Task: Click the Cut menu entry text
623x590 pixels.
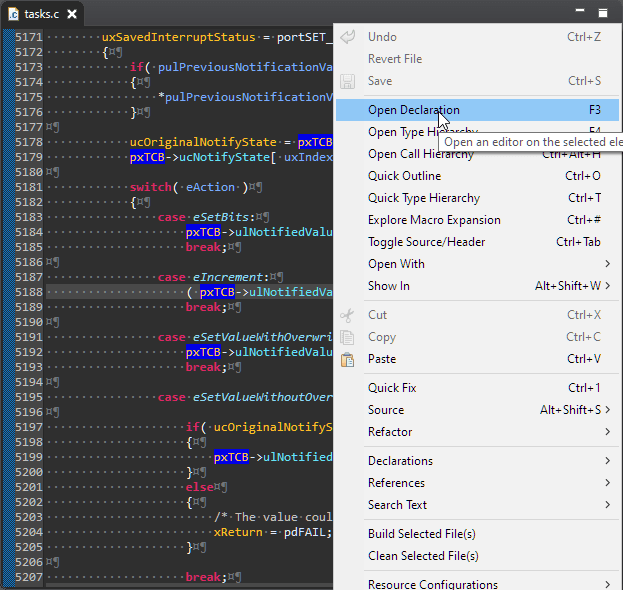Action: point(377,315)
